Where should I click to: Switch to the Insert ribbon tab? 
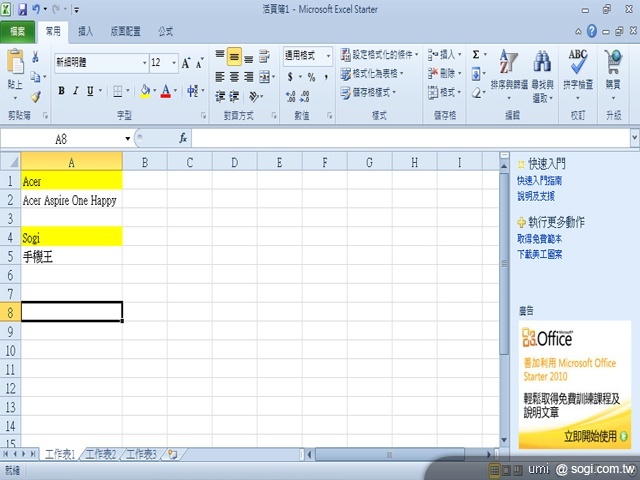pos(85,31)
